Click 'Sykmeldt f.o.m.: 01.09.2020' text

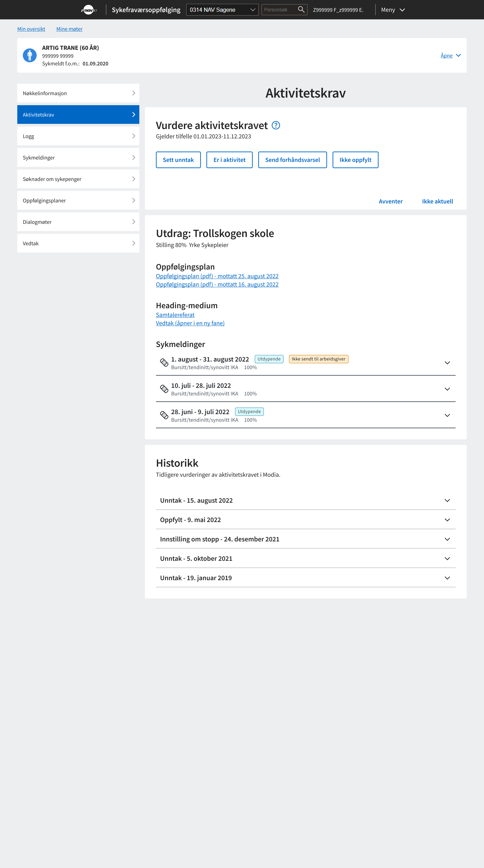[75, 64]
